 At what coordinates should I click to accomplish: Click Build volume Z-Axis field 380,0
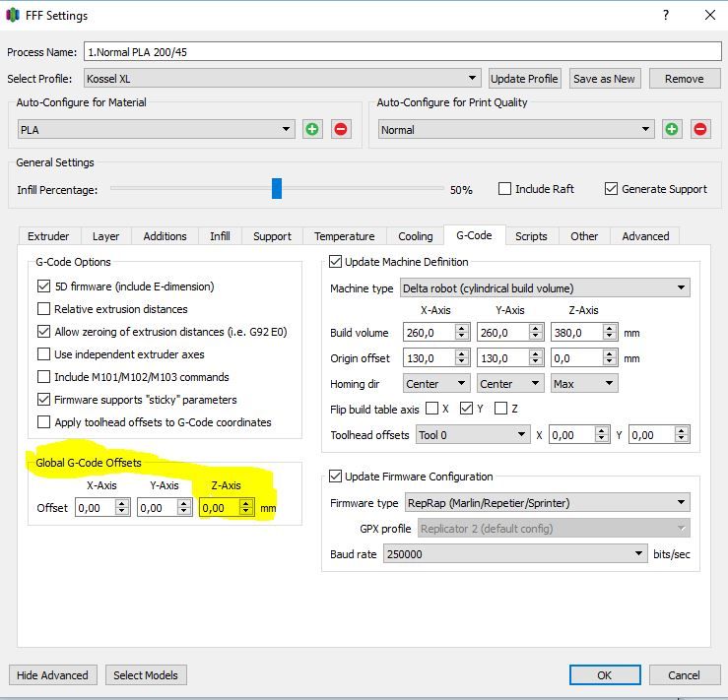point(584,332)
